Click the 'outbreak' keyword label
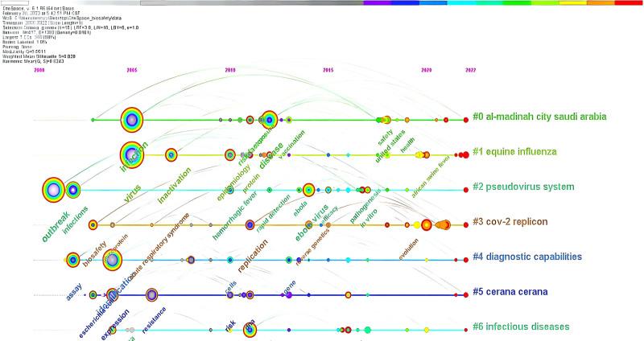The width and height of the screenshot is (644, 341). pos(56,226)
